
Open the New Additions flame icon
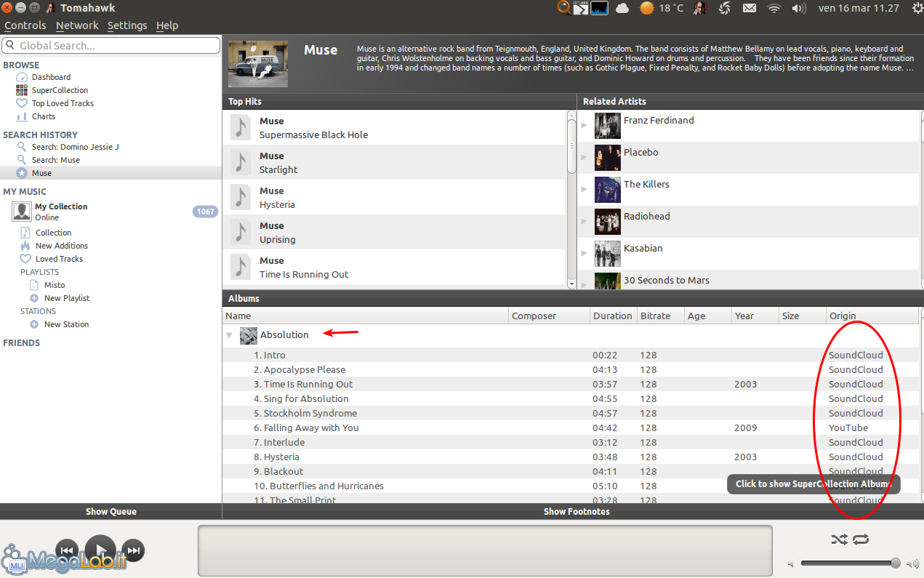coord(25,246)
